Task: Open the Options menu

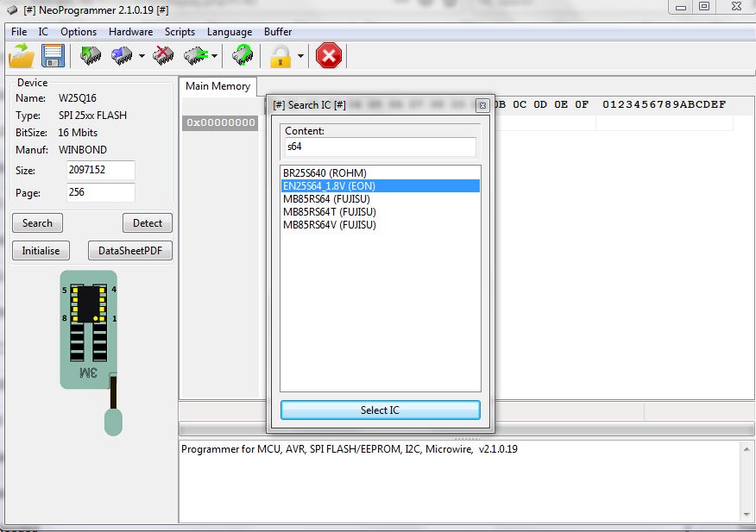Action: click(79, 32)
